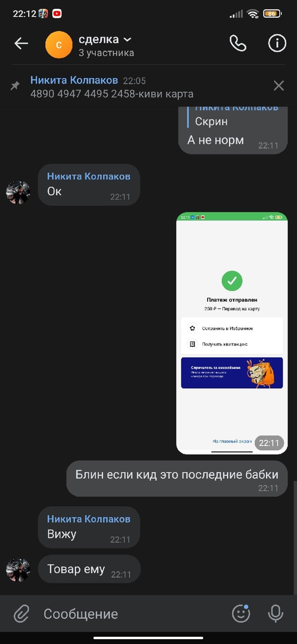297x644 pixels.
Task: Tap the microphone voice message icon
Action: pos(276,614)
